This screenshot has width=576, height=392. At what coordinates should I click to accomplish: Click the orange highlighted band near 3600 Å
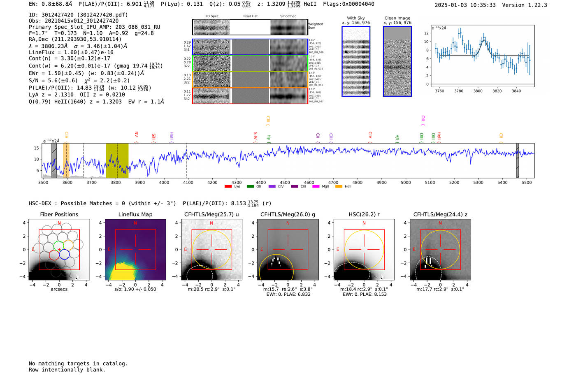click(66, 160)
